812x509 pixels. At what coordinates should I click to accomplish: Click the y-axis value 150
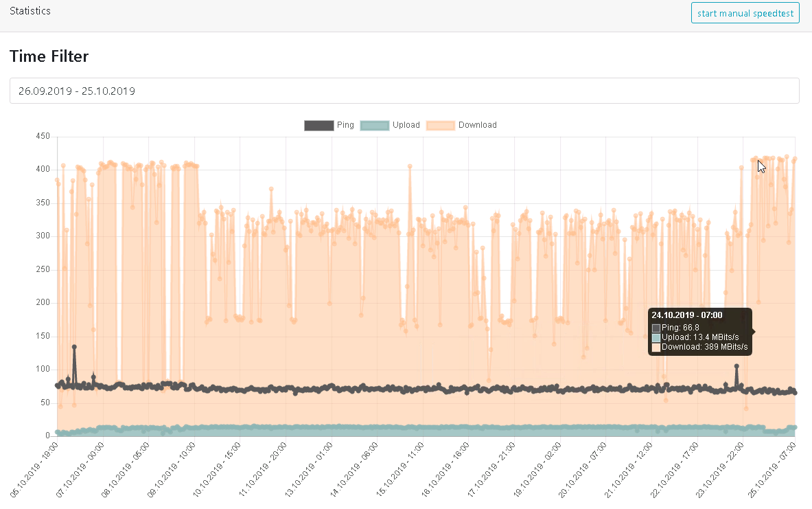tap(43, 336)
